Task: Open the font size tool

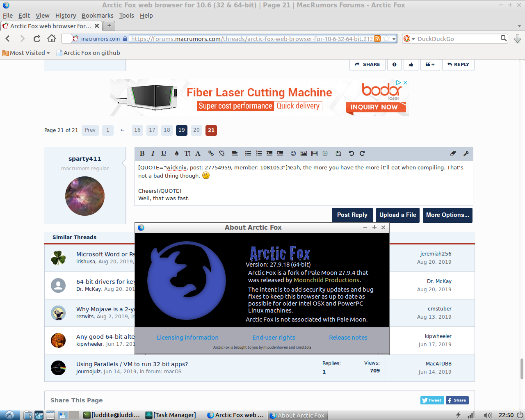Action: tap(187, 153)
